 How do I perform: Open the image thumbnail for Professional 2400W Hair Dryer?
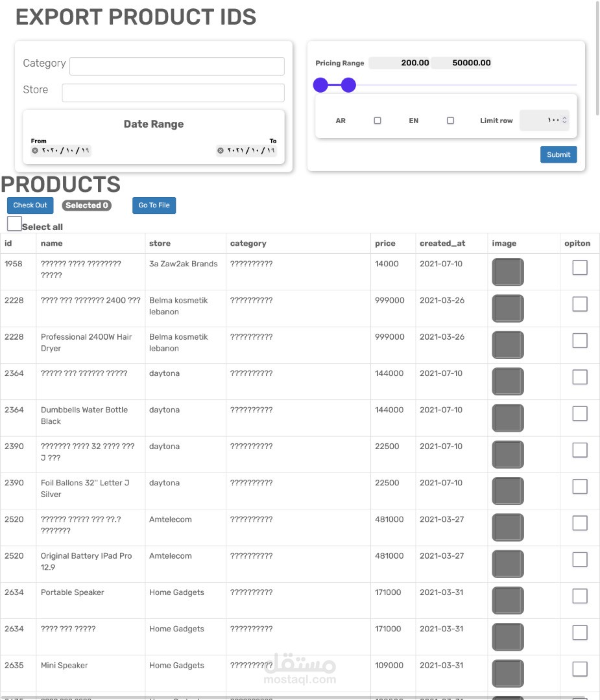[507, 345]
